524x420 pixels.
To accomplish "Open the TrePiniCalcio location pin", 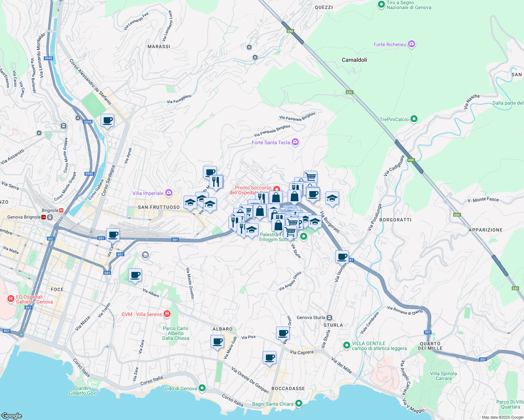I will coord(414,119).
